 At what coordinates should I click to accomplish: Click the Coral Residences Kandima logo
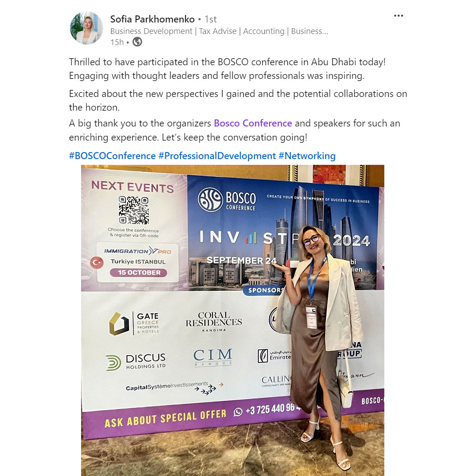pyautogui.click(x=214, y=321)
